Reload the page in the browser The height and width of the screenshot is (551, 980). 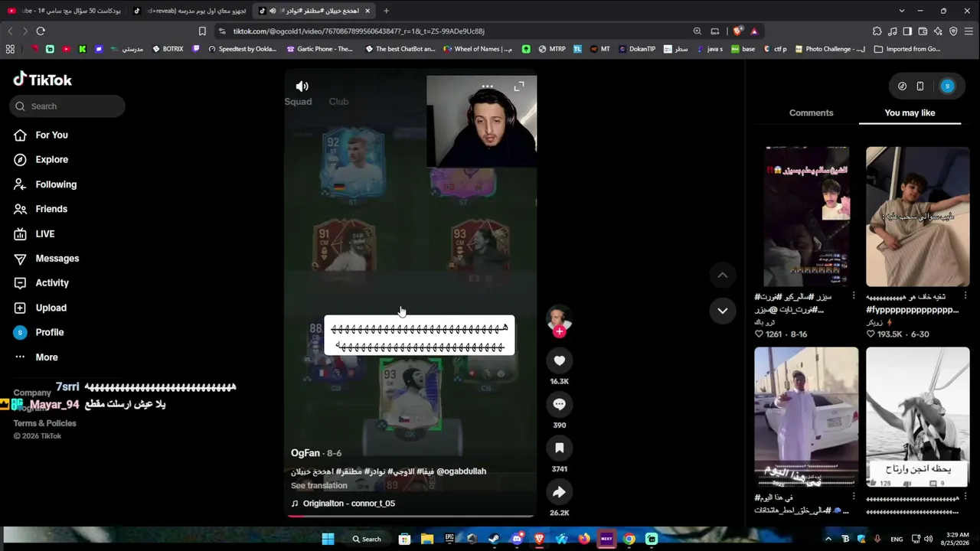[41, 31]
